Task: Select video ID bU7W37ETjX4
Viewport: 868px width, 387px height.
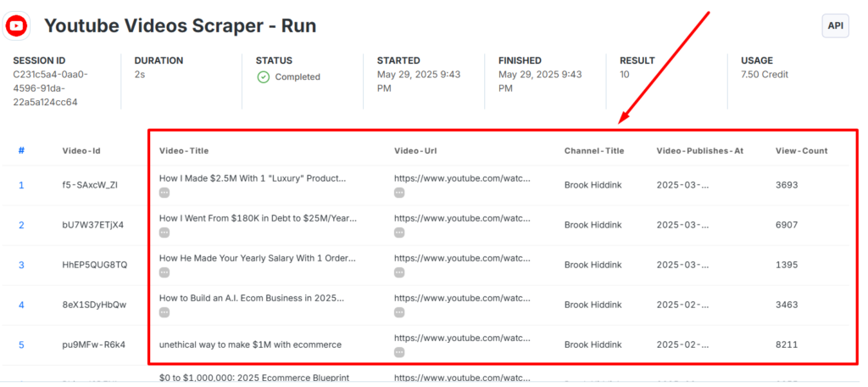Action: tap(93, 225)
